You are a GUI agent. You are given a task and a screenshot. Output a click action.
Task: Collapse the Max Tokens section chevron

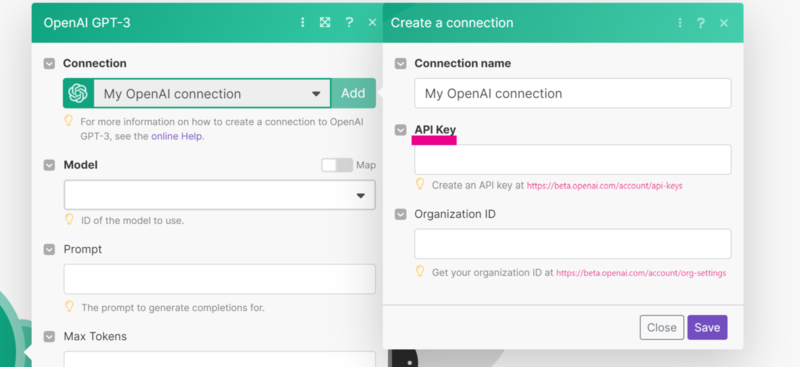pos(49,337)
